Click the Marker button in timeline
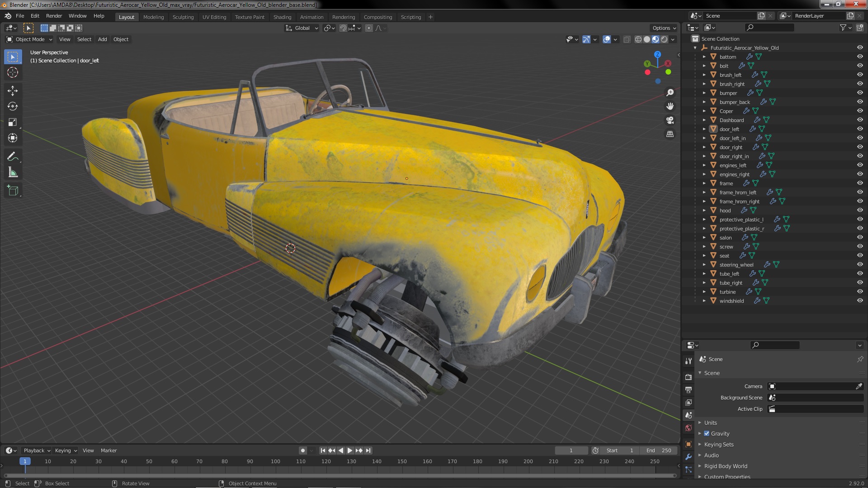The width and height of the screenshot is (868, 488). pos(108,450)
